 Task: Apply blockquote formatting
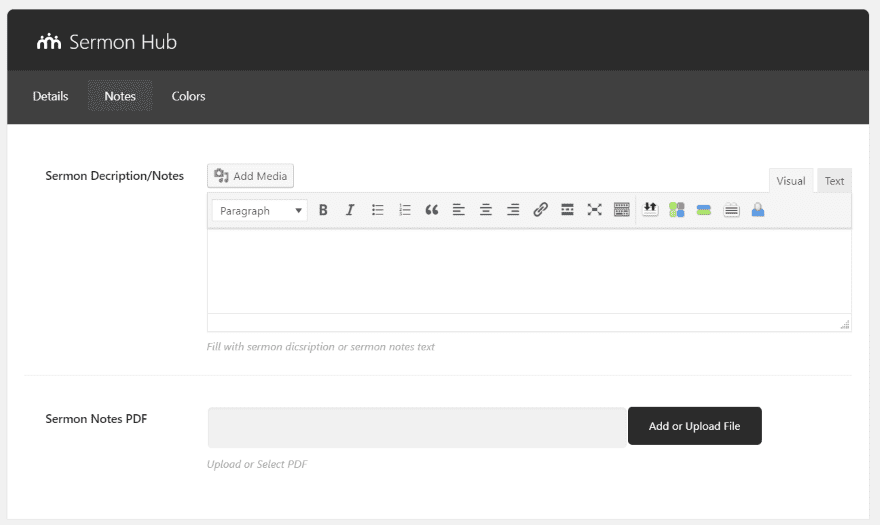[432, 210]
